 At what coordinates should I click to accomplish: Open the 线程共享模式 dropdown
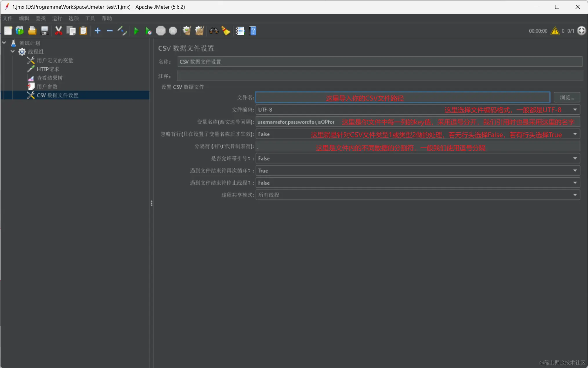575,195
